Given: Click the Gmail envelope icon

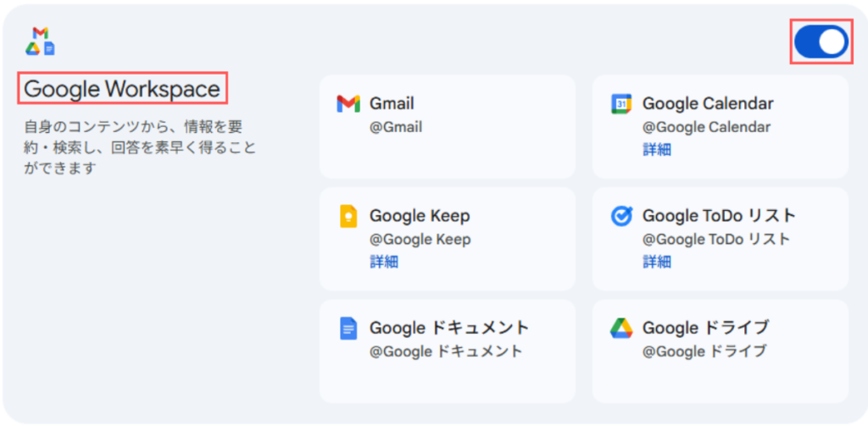Looking at the screenshot, I should [348, 104].
